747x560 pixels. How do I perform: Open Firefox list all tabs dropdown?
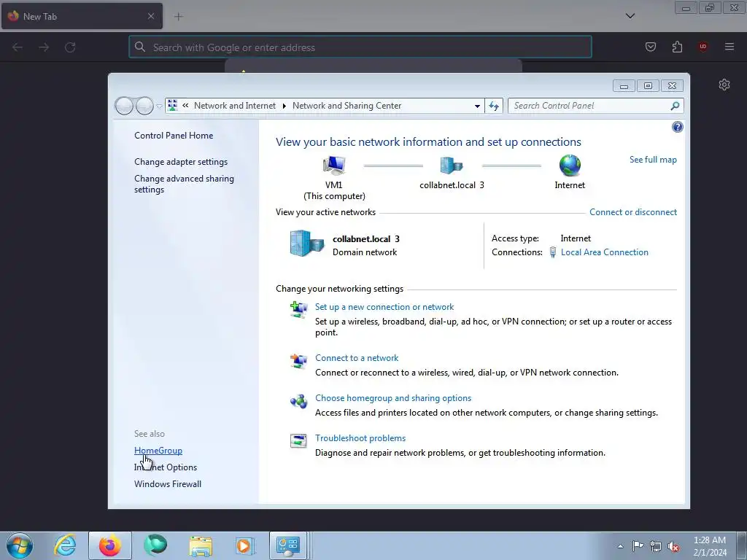(630, 16)
